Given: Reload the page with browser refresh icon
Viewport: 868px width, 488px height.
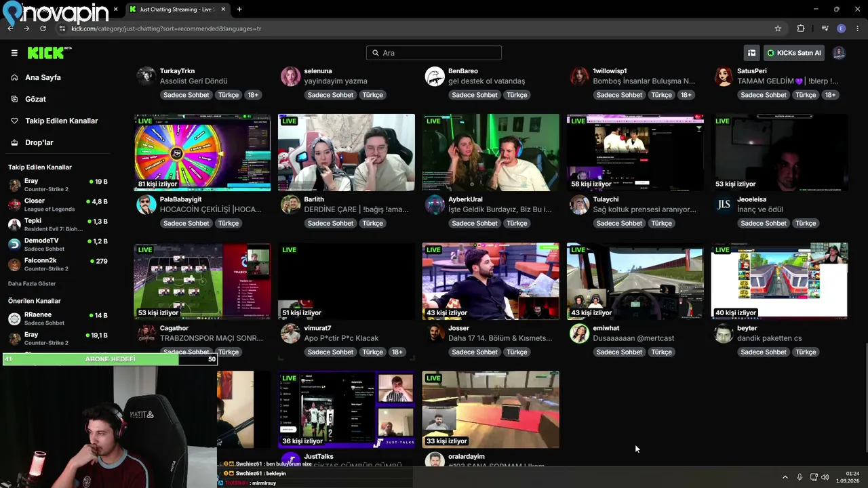Looking at the screenshot, I should coord(43,28).
